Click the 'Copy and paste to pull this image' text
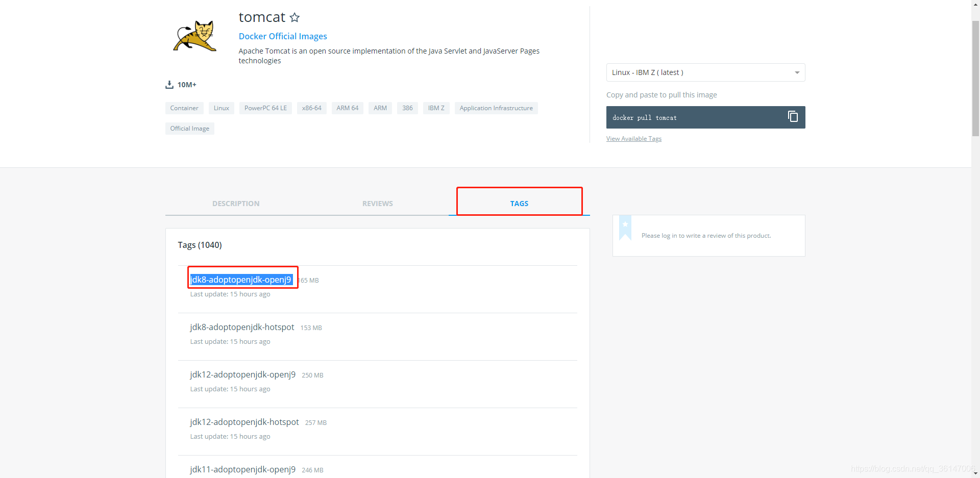This screenshot has height=478, width=980. tap(661, 95)
